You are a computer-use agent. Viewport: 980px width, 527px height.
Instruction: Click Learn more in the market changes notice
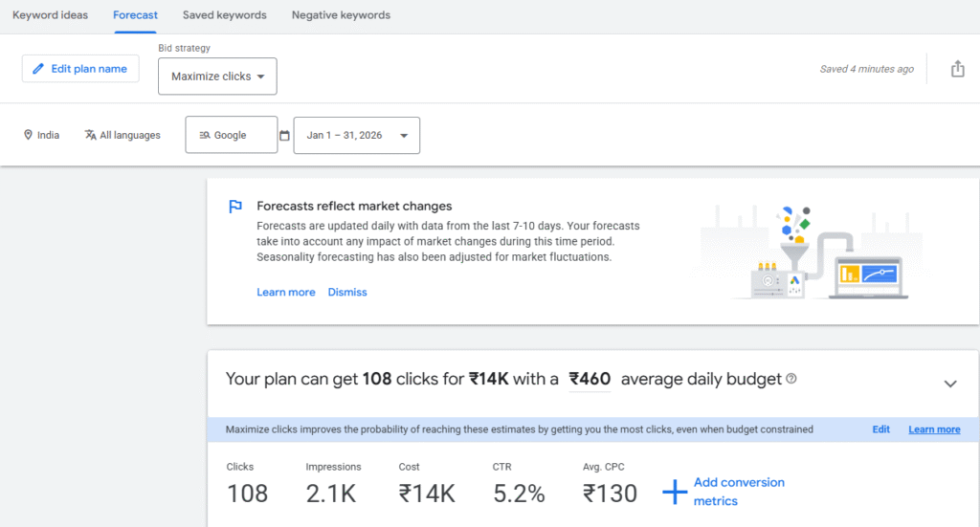(285, 293)
